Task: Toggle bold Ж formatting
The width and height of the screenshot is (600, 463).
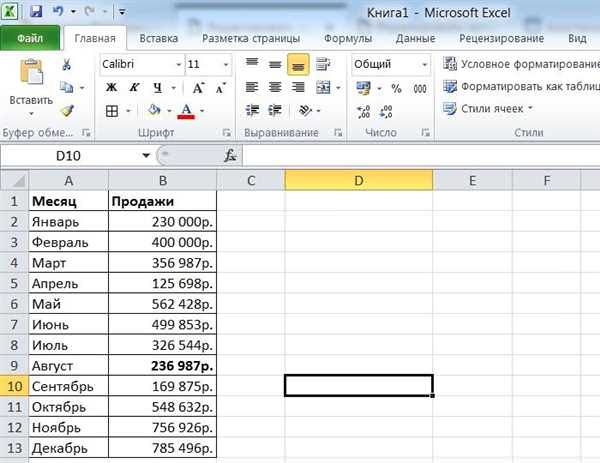Action: [x=111, y=88]
